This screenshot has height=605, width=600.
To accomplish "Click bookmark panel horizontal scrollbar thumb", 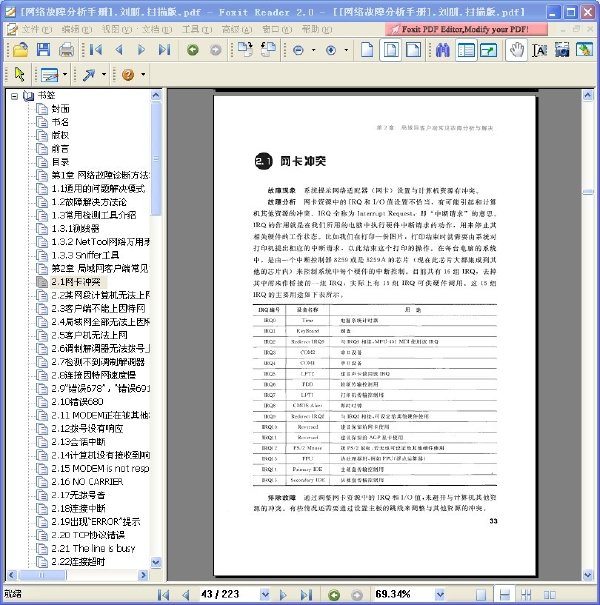I will click(x=42, y=575).
